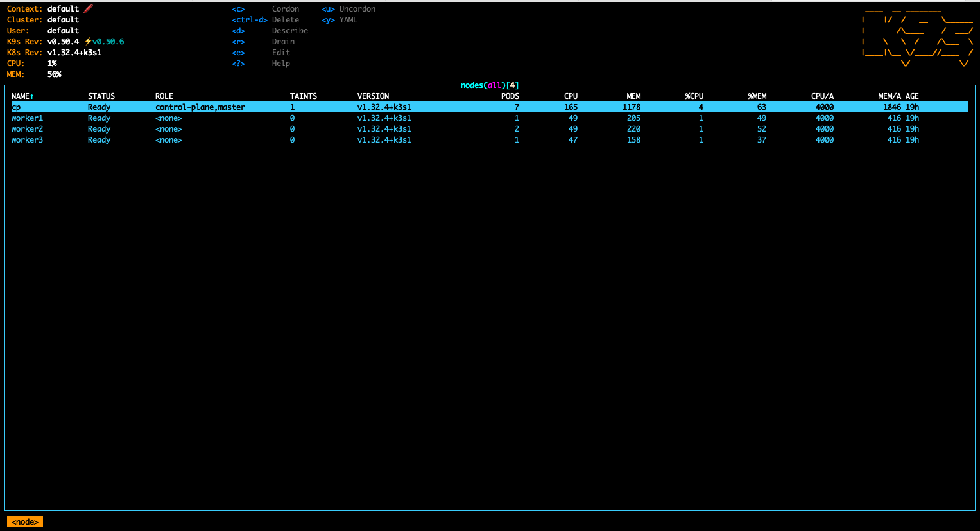Click the Uncordon shortcut hint

coord(357,9)
